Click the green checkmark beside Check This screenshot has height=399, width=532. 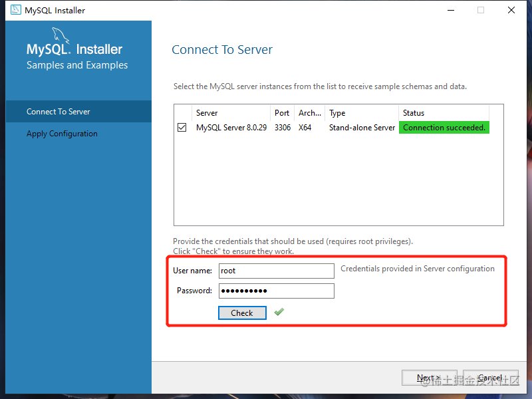279,312
